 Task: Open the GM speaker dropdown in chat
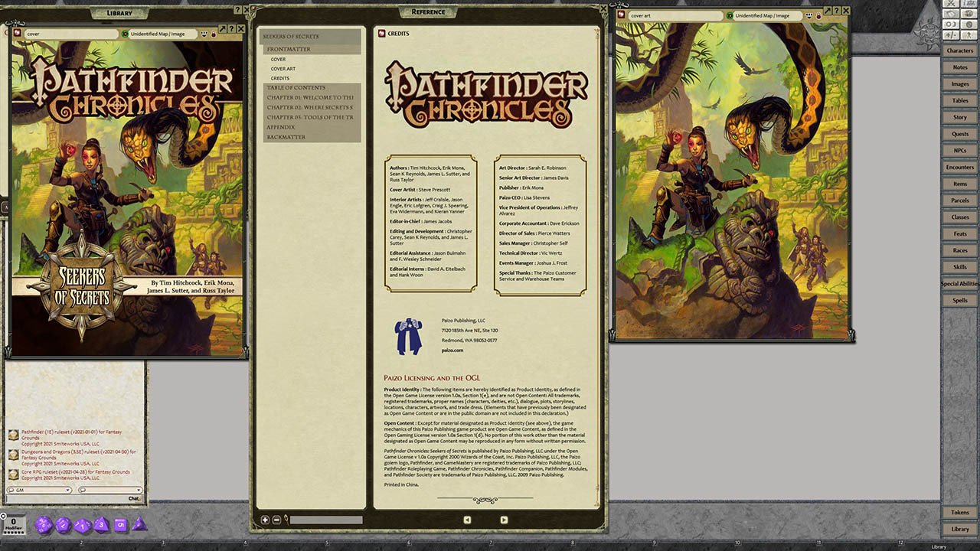coord(39,490)
